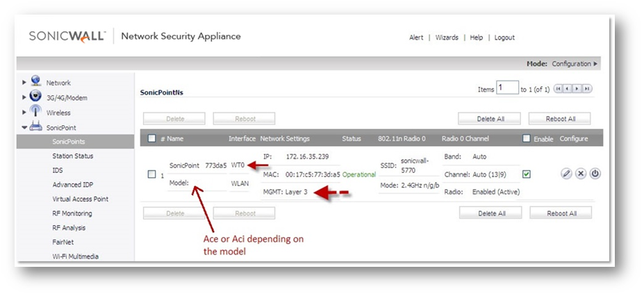Expand the Network tree node

26,83
